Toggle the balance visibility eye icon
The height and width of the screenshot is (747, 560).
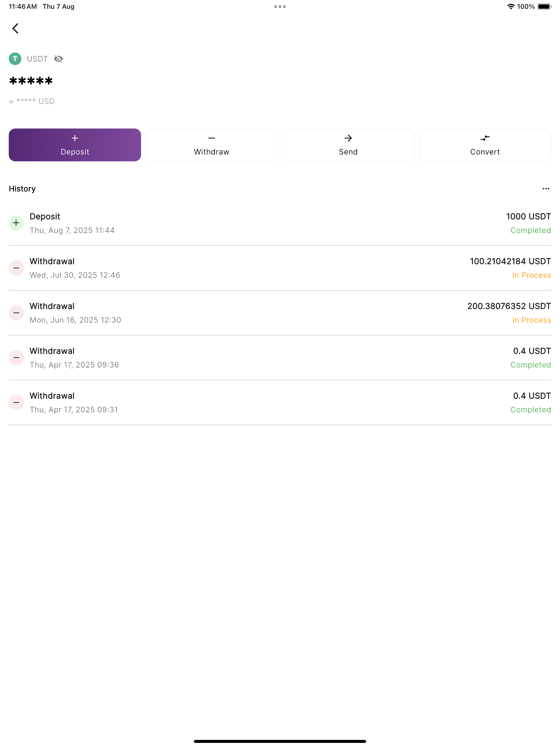click(x=59, y=59)
